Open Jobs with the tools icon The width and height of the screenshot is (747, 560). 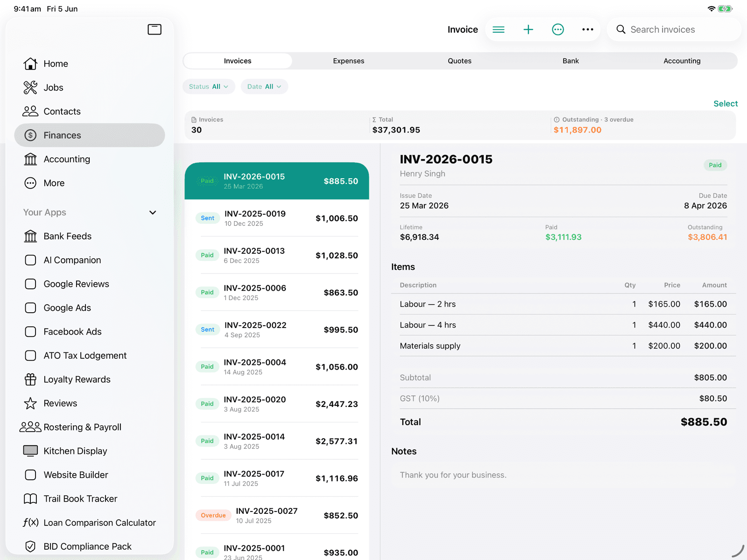(x=90, y=87)
